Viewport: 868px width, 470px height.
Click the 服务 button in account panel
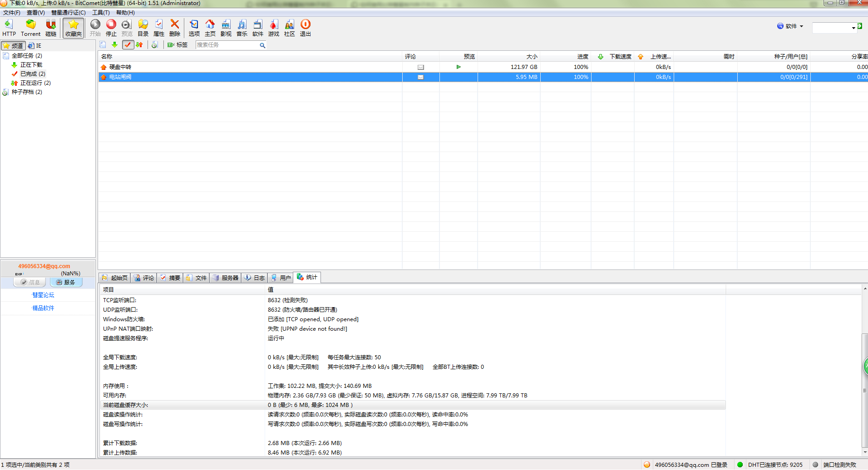pyautogui.click(x=66, y=282)
